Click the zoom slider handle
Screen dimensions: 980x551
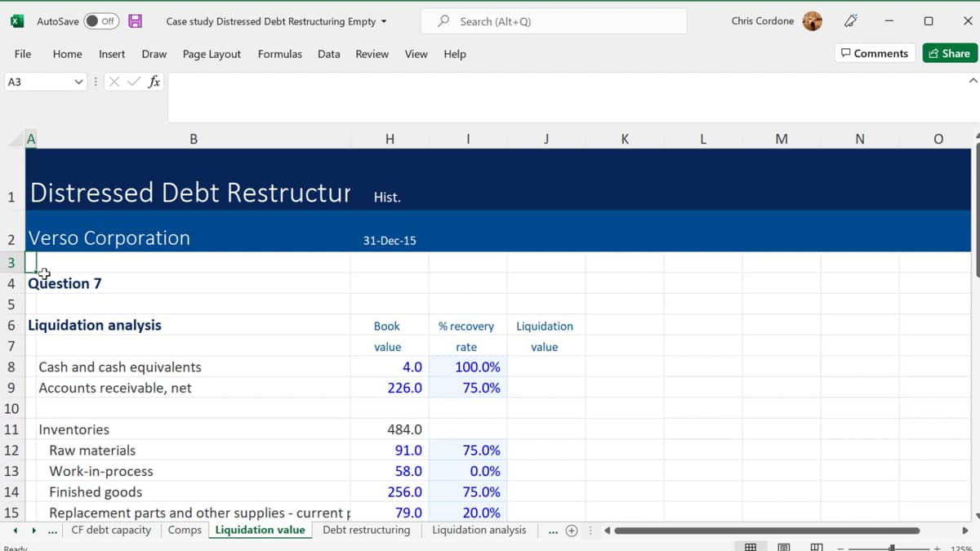pos(892,548)
